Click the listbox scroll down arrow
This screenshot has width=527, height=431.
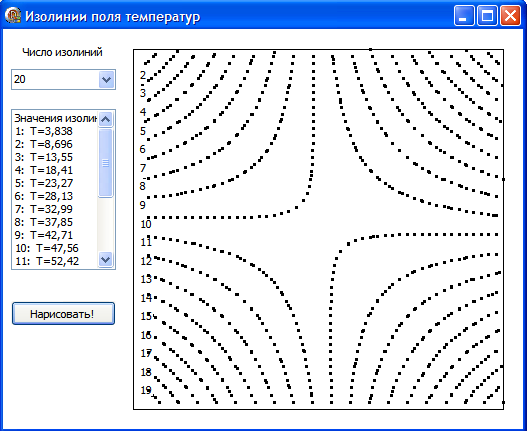pos(106,260)
